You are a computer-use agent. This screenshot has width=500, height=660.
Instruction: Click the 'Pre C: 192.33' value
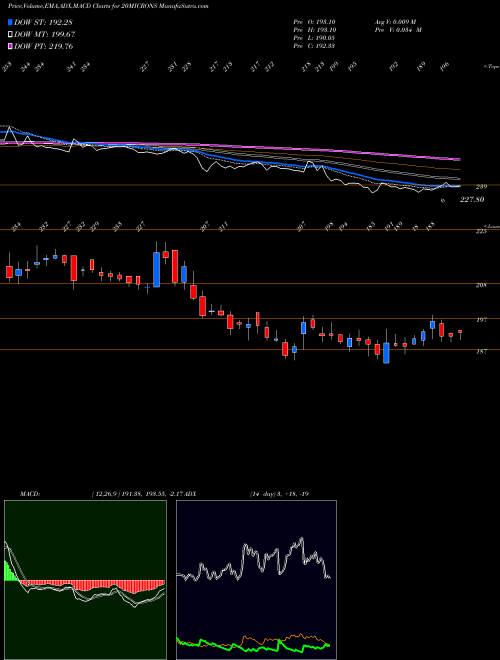coord(314,46)
